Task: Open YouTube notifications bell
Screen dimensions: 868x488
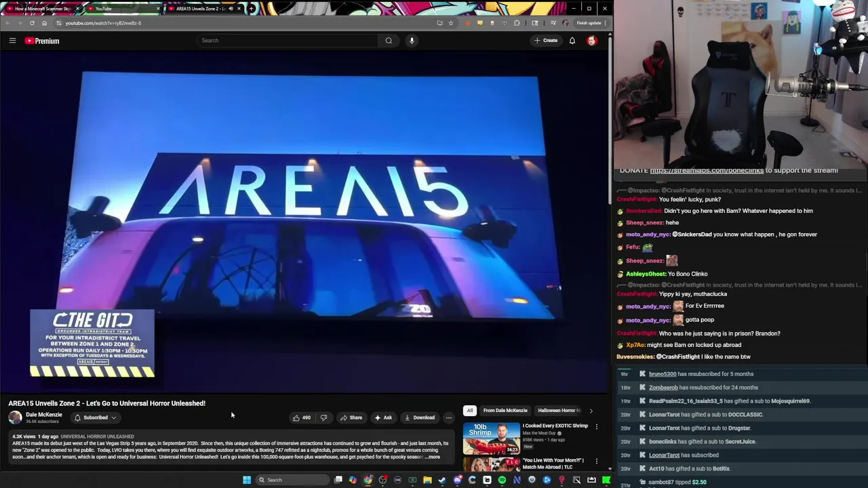Action: pyautogui.click(x=572, y=41)
